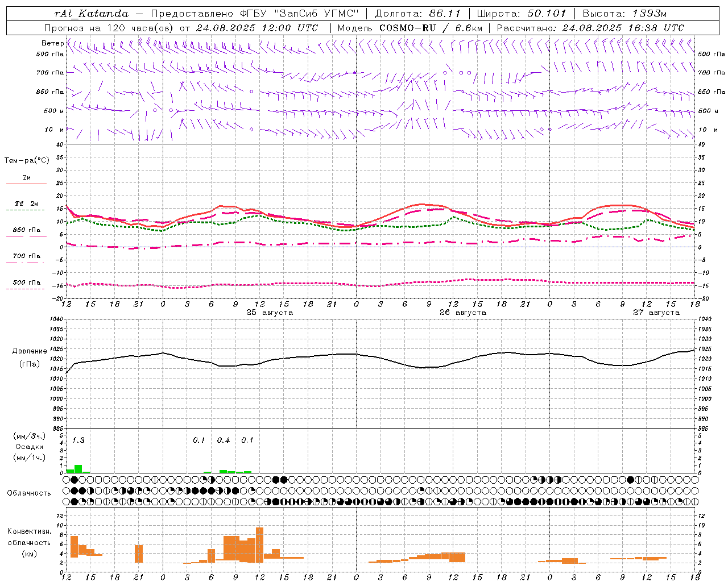Pick the pink dotted sample under 500 гПа legend
Image resolution: width=728 pixels, height=582 pixels.
pyautogui.click(x=26, y=289)
